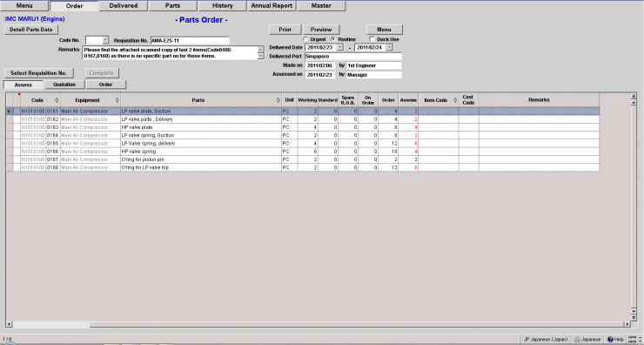Click the Cost Code column header

point(468,100)
